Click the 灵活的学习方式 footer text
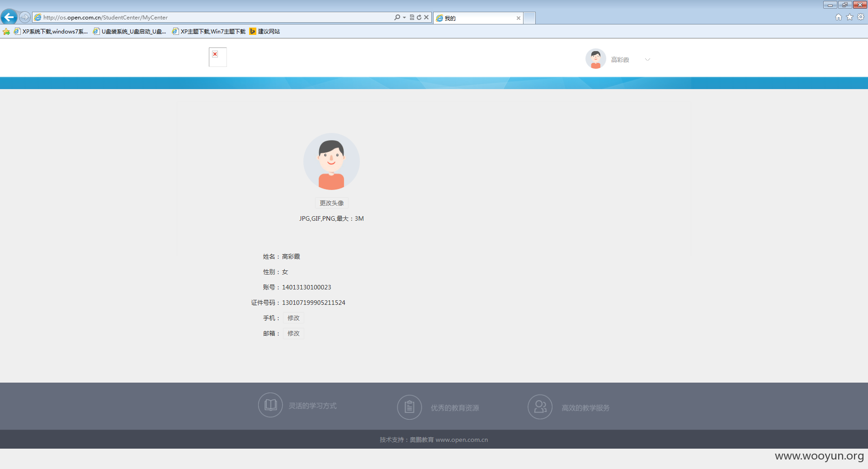868x469 pixels. [x=313, y=406]
